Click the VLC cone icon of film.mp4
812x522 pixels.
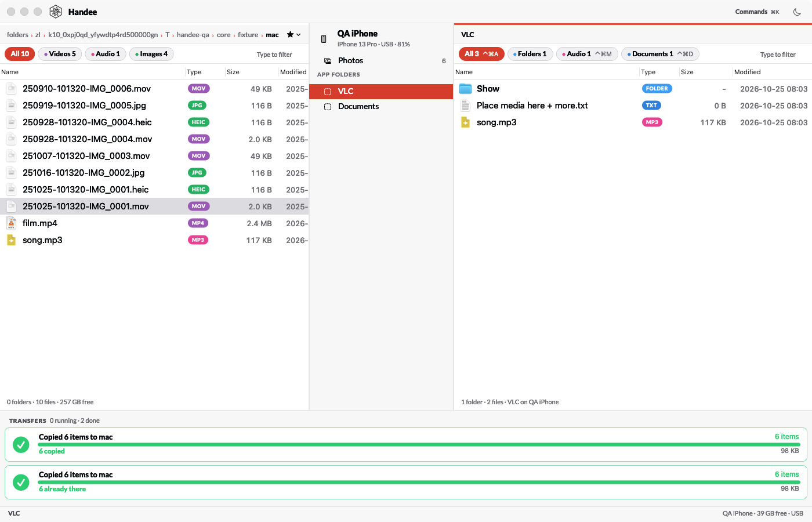[x=11, y=223]
